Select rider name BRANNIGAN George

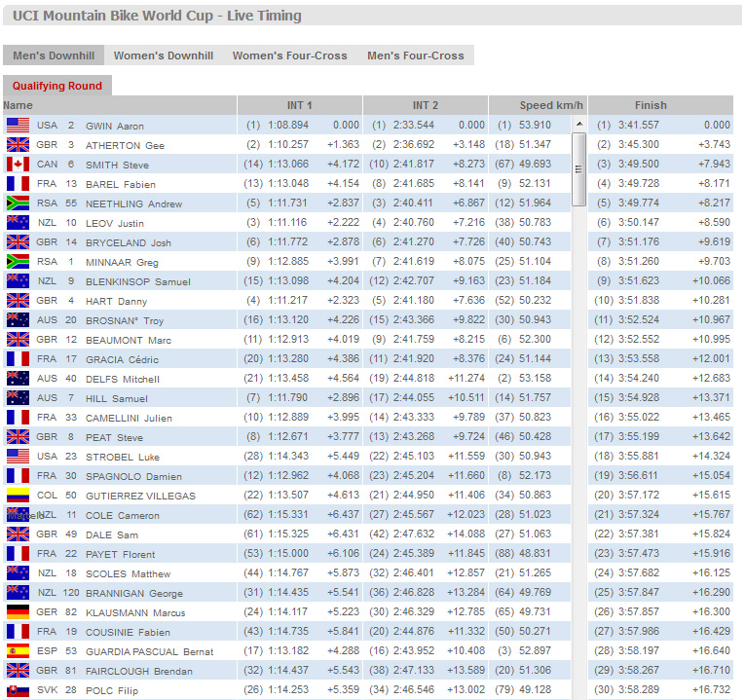[134, 594]
